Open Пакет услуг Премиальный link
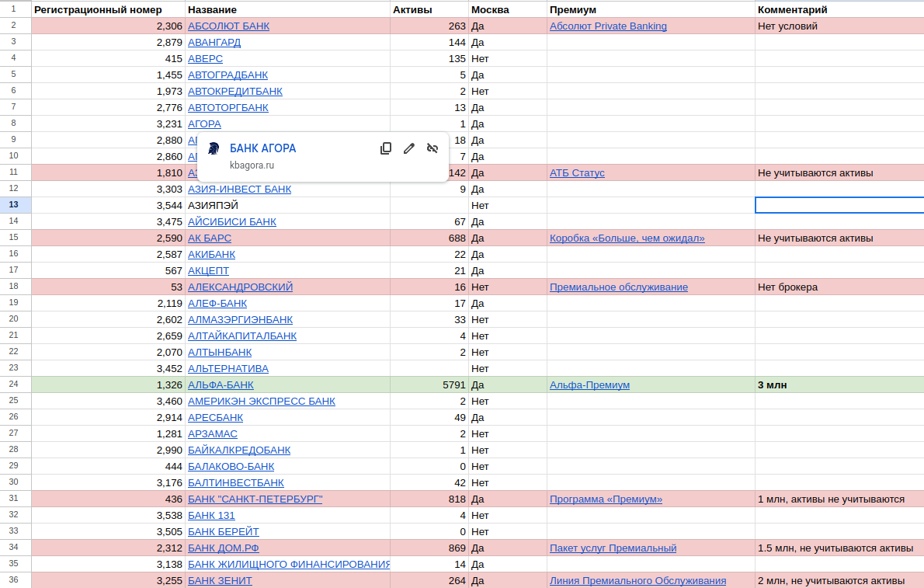The image size is (924, 588). coord(613,548)
